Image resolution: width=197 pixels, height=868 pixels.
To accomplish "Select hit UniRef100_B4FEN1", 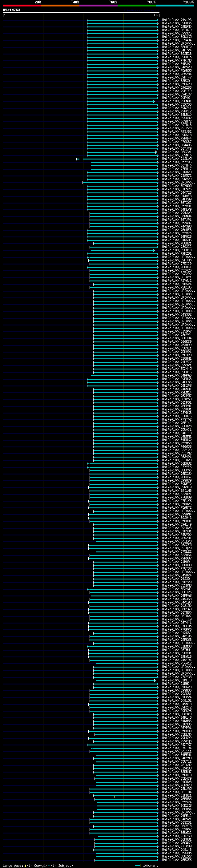I will 176,755.
